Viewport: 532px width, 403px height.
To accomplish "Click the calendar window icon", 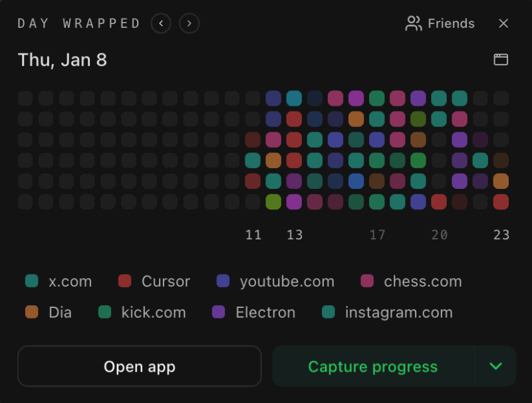I will coord(501,60).
